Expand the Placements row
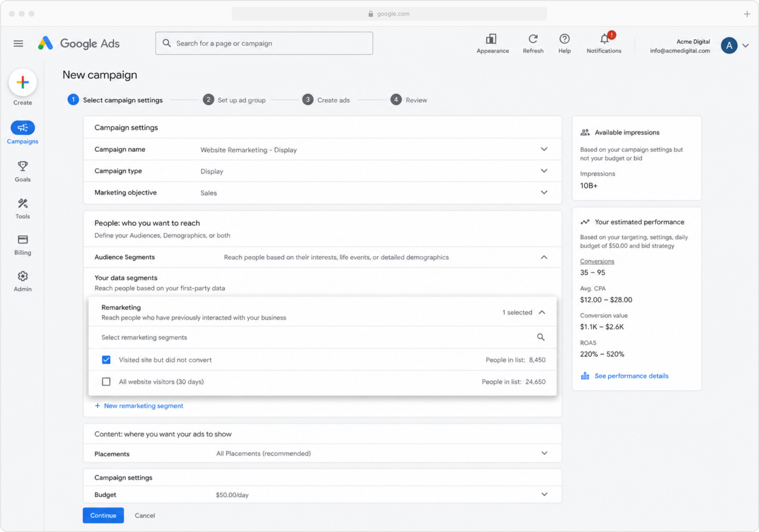 pos(544,453)
